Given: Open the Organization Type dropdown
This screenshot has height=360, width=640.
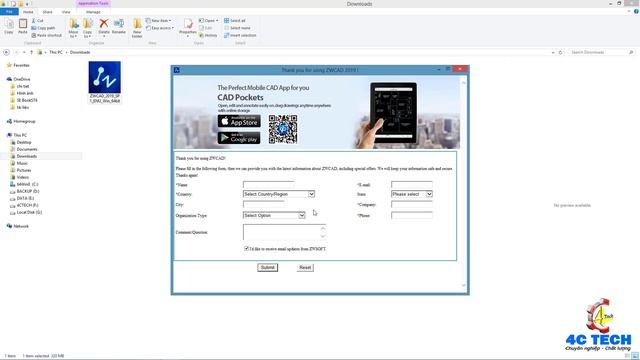Looking at the screenshot, I should 274,215.
